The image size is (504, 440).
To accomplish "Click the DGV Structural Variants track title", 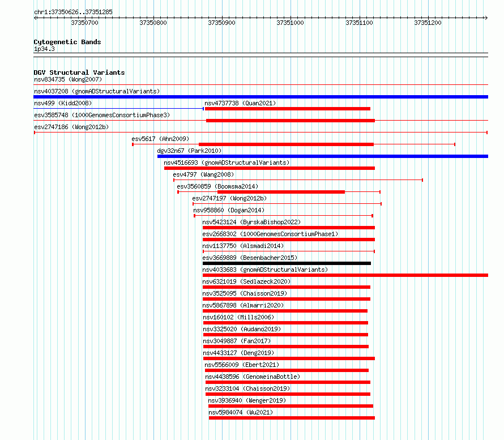I will point(79,72).
